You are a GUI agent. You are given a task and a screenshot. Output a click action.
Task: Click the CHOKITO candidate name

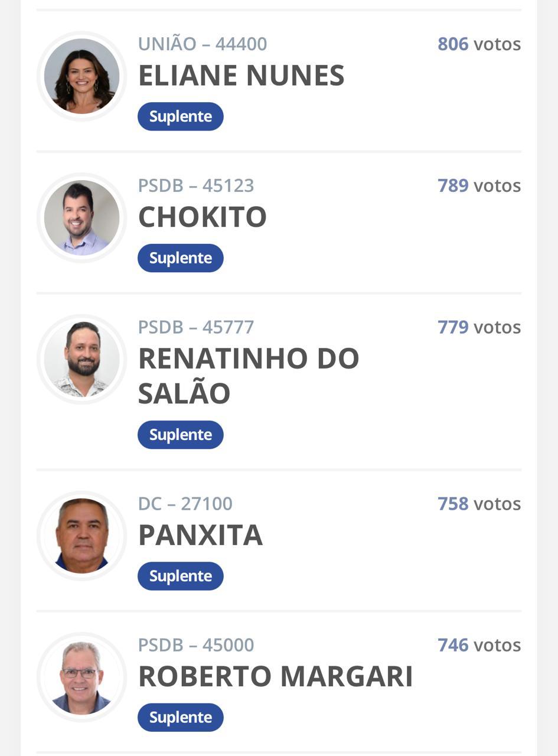pyautogui.click(x=202, y=217)
